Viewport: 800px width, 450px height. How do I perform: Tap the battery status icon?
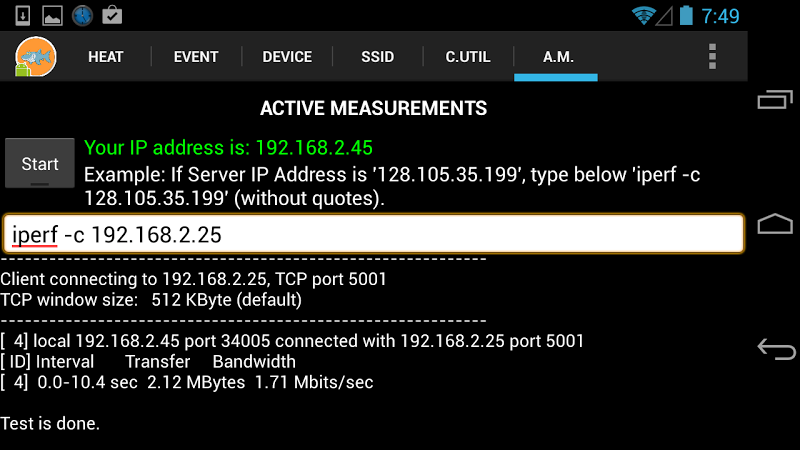[686, 15]
